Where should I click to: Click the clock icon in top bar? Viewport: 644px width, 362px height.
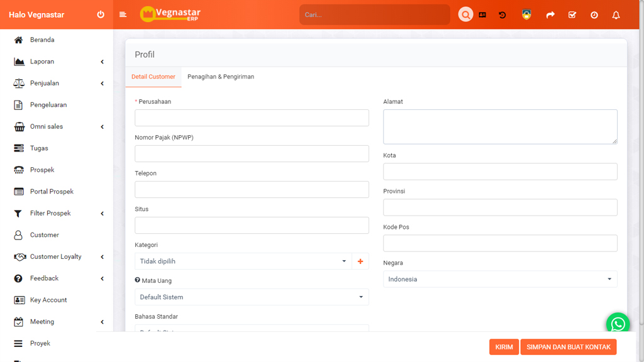click(594, 14)
